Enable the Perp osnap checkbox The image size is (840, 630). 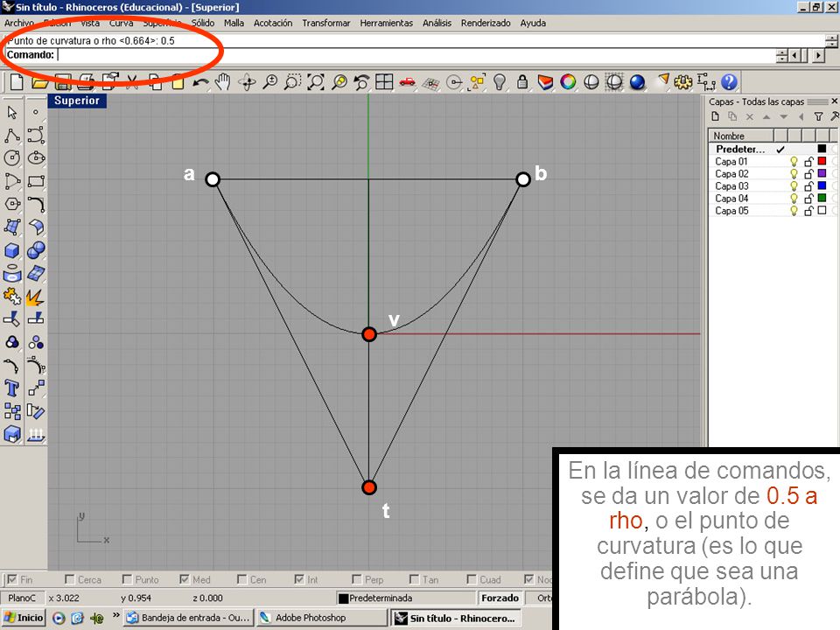click(x=357, y=579)
